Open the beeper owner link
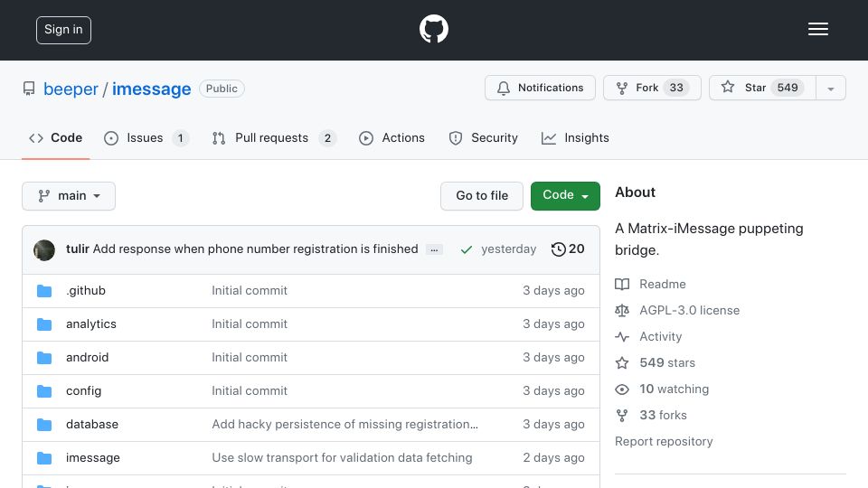The width and height of the screenshot is (868, 488). pyautogui.click(x=71, y=89)
